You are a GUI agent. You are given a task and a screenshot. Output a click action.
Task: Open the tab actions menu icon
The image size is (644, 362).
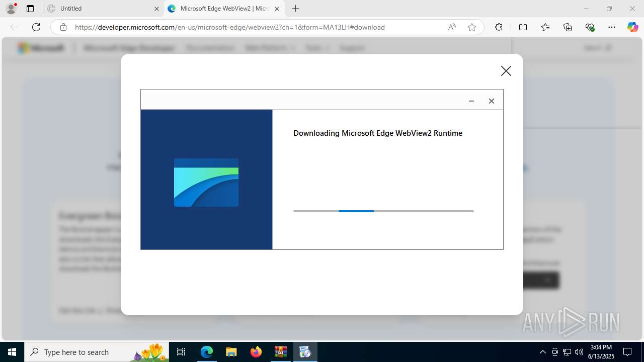point(30,9)
